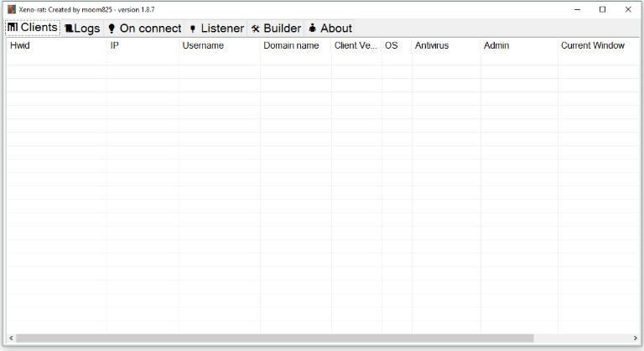Open the Listener tab
The height and width of the screenshot is (351, 644).
coord(216,29)
